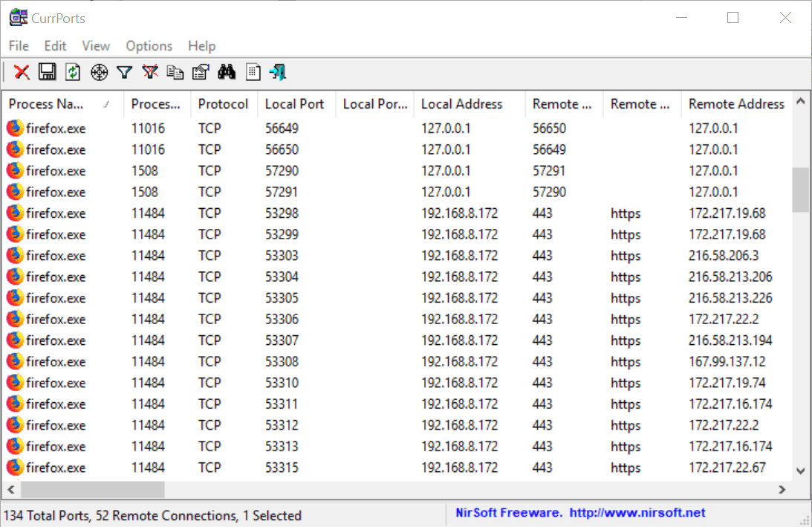Screen dimensions: 812x527
Task: Select remote address 172.217.19.74
Action: point(727,383)
